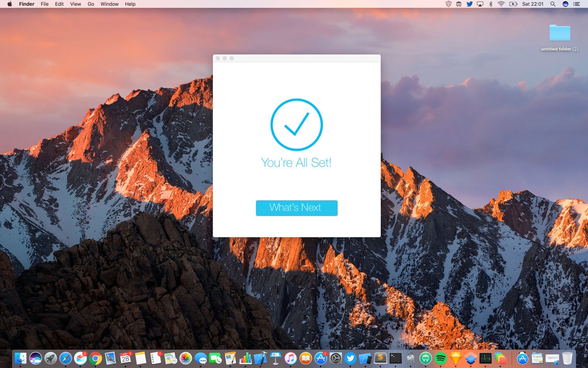Open the Go menu
Image resolution: width=588 pixels, height=368 pixels.
[90, 4]
